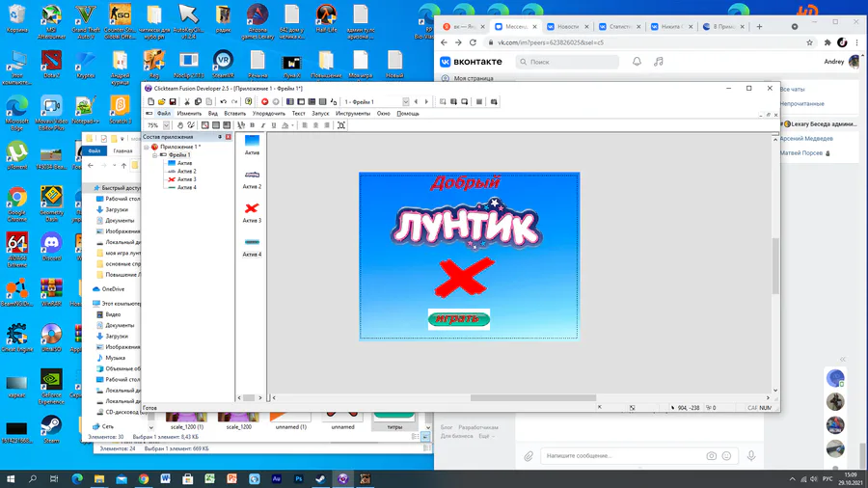Open Steam from the taskbar

320,478
